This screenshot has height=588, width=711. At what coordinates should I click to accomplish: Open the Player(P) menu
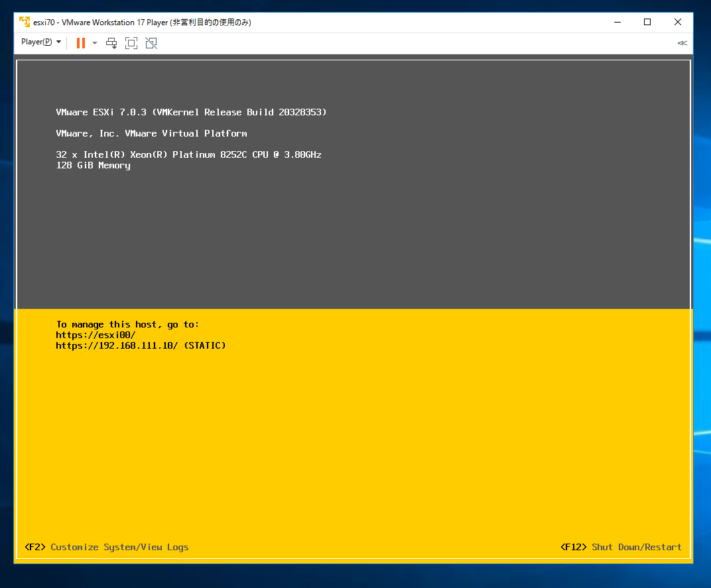(x=41, y=42)
